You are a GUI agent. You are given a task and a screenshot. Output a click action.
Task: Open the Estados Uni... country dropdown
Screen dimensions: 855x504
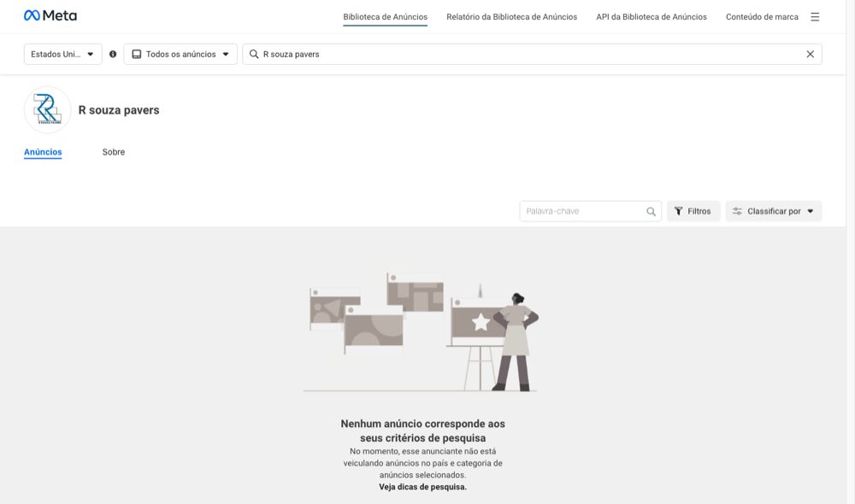click(x=62, y=54)
